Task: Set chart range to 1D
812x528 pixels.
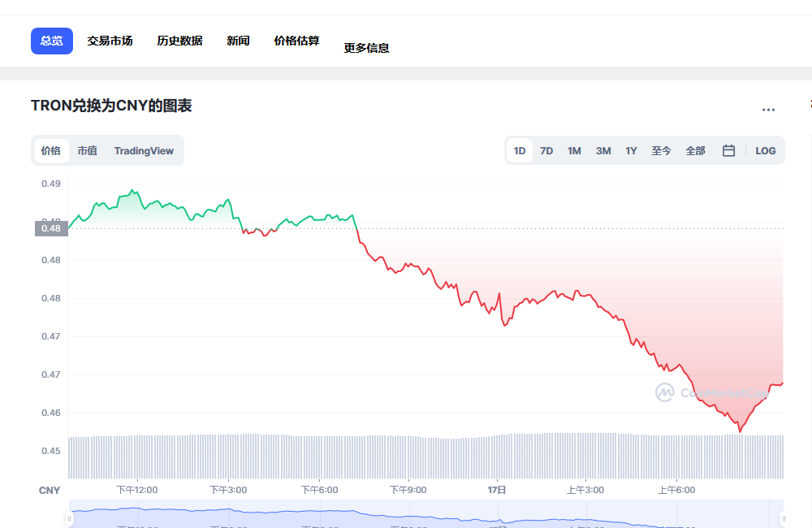Action: click(x=520, y=151)
